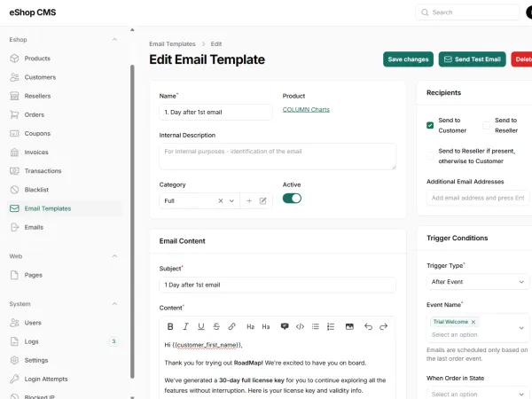Edit the selected category pencil icon

tap(263, 201)
